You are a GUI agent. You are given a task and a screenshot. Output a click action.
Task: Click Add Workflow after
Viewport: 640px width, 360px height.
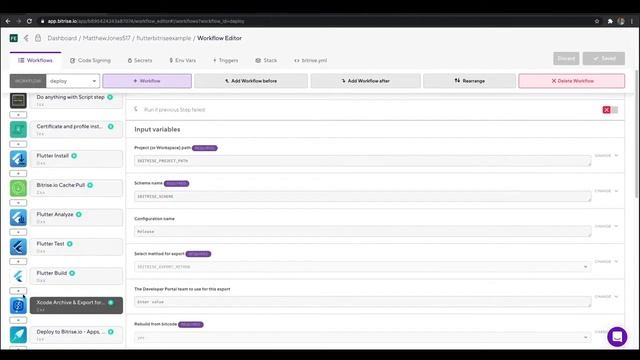366,81
